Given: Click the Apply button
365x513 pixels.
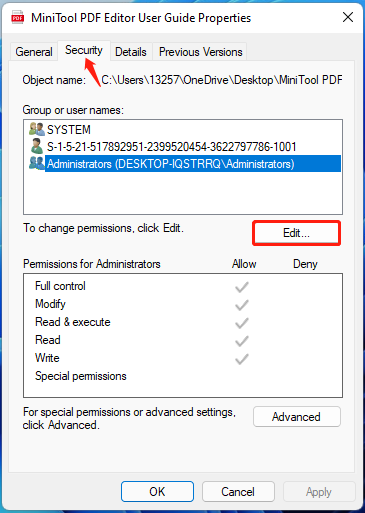Looking at the screenshot, I should click(x=319, y=492).
